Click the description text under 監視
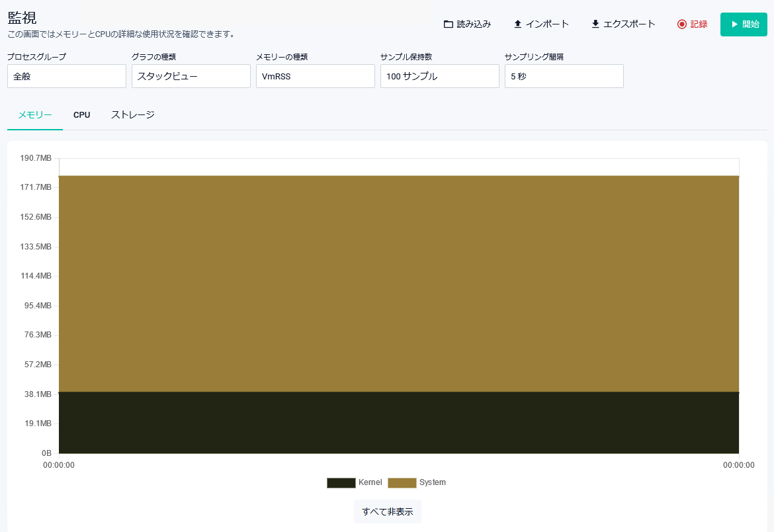Screen dimensions: 774x532 pos(122,34)
